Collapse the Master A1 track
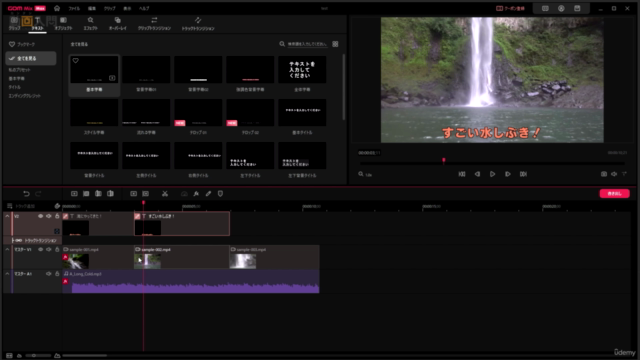 click(x=7, y=274)
